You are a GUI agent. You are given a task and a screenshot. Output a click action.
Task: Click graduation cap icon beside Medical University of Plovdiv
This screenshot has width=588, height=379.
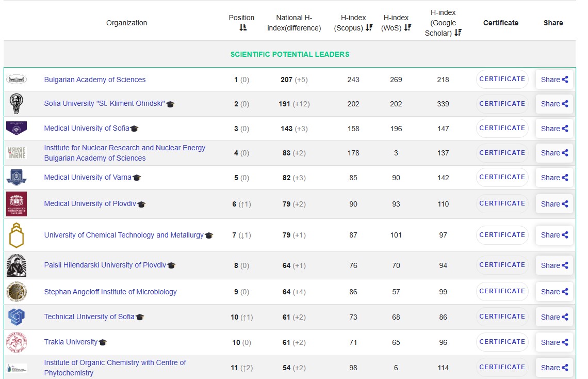click(141, 204)
